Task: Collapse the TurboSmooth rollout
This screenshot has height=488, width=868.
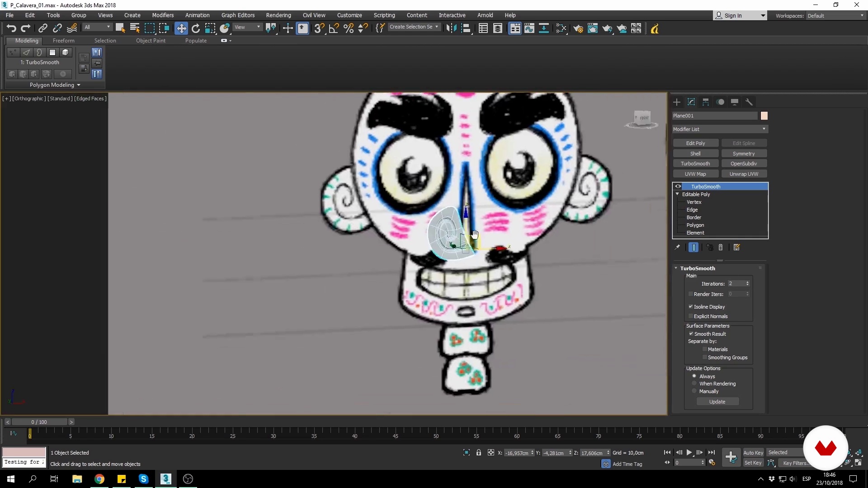Action: [676, 268]
